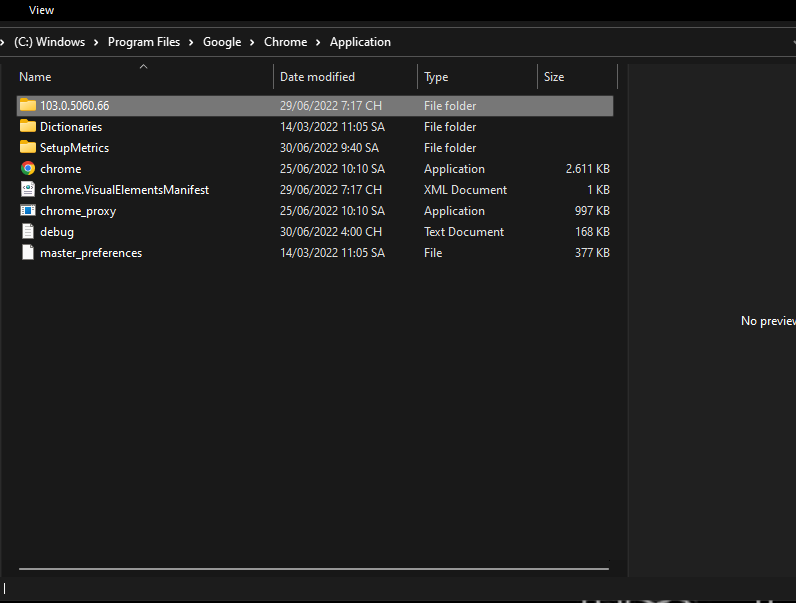Navigate to Google breadcrumb segment
The height and width of the screenshot is (603, 796).
[222, 42]
